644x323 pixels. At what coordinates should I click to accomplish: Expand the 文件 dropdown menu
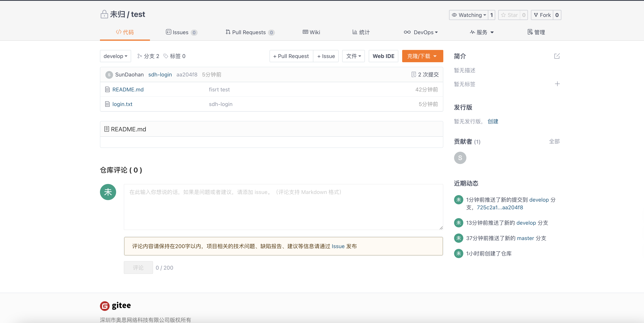354,56
